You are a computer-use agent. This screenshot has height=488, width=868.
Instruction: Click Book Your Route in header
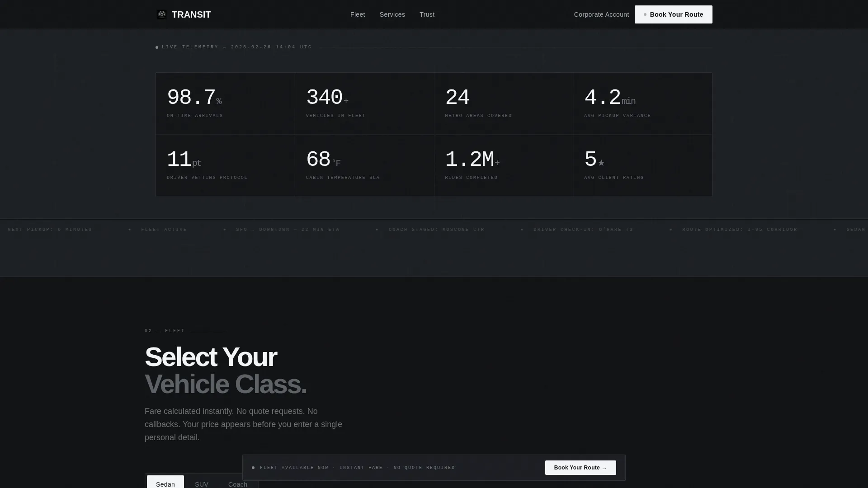674,14
